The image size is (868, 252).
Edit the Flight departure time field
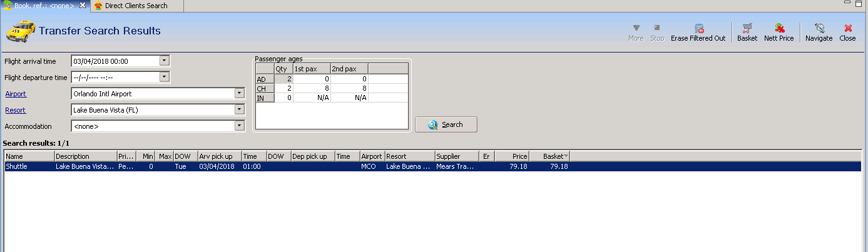tap(116, 78)
